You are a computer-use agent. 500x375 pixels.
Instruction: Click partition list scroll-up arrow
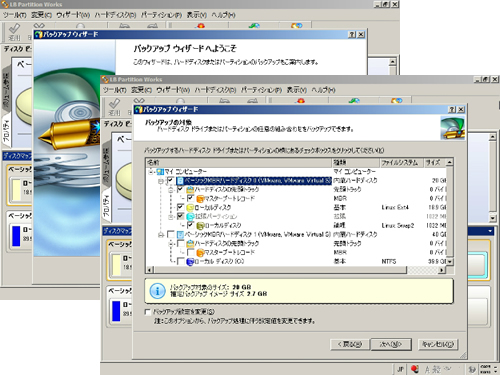(450, 163)
